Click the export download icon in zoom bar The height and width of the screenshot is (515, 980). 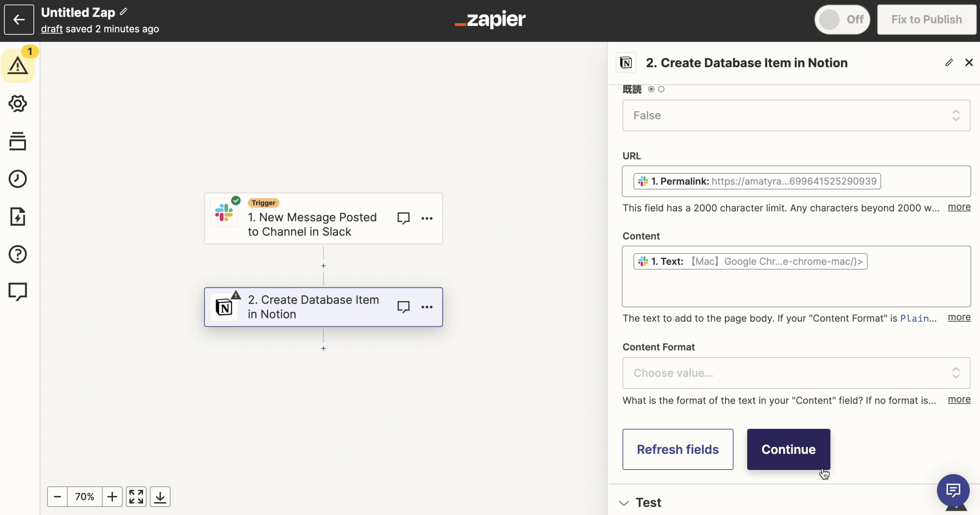click(160, 496)
